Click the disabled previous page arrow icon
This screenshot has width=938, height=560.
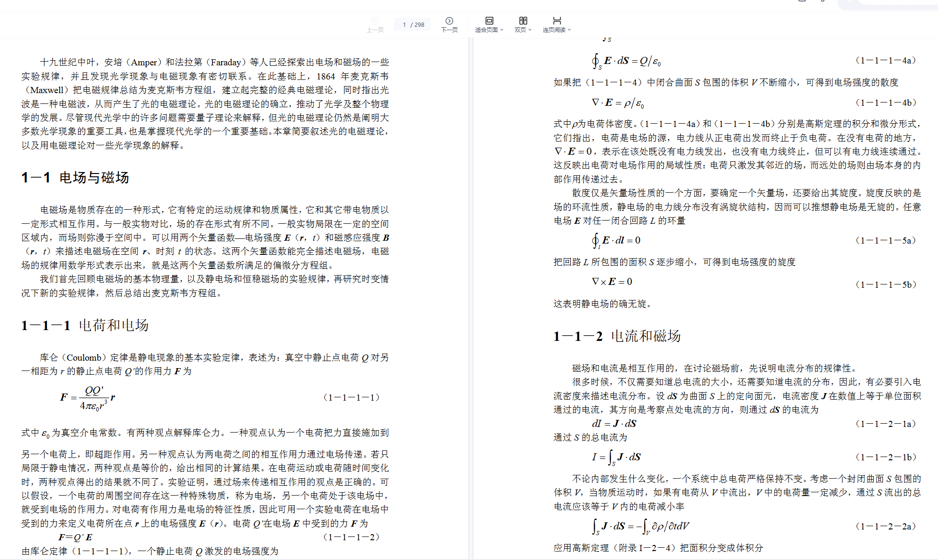[x=375, y=21]
